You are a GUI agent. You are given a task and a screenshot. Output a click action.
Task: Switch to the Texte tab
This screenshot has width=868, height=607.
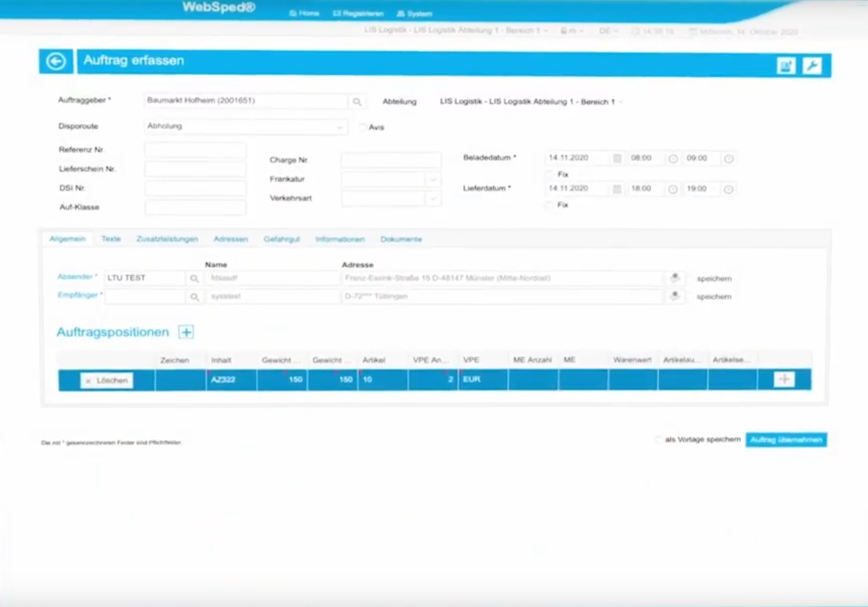[111, 239]
